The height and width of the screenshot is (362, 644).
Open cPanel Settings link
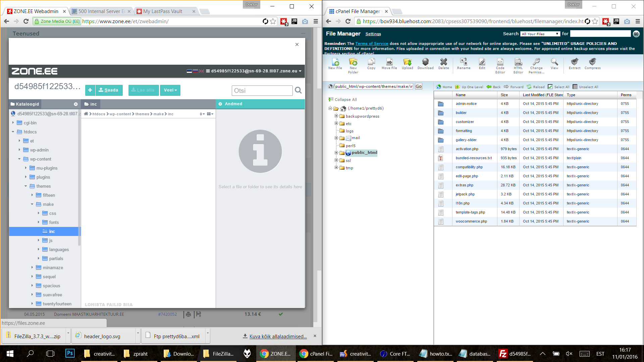point(373,34)
